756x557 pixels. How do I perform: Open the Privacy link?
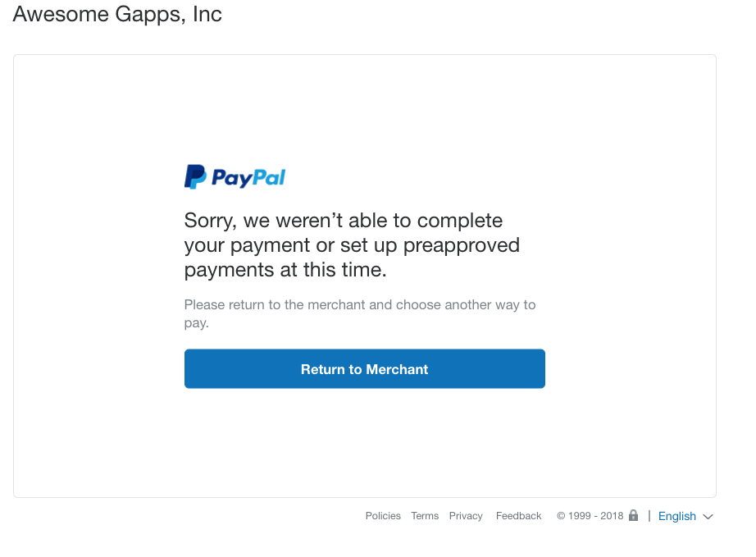click(x=465, y=516)
